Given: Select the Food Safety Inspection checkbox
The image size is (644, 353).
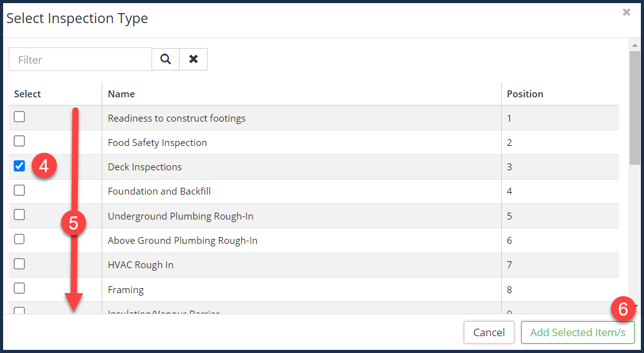Looking at the screenshot, I should (19, 142).
